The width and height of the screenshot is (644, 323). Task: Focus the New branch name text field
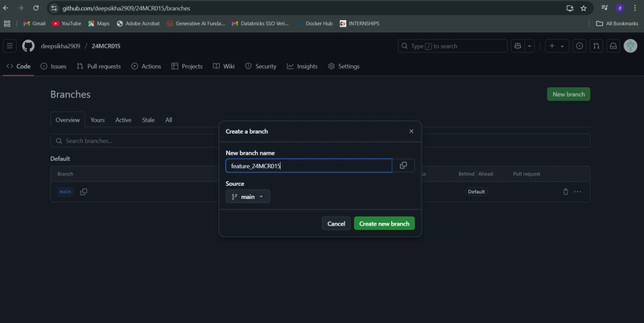click(x=309, y=166)
